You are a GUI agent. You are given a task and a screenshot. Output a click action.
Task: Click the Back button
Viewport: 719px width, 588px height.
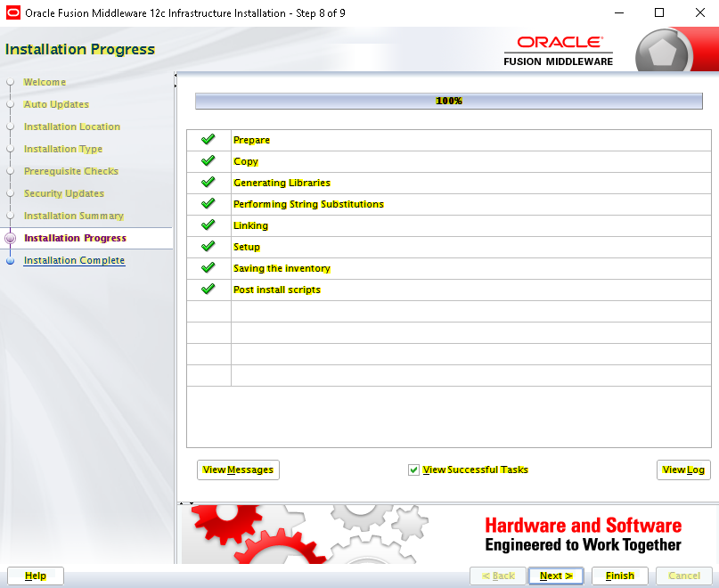click(498, 576)
